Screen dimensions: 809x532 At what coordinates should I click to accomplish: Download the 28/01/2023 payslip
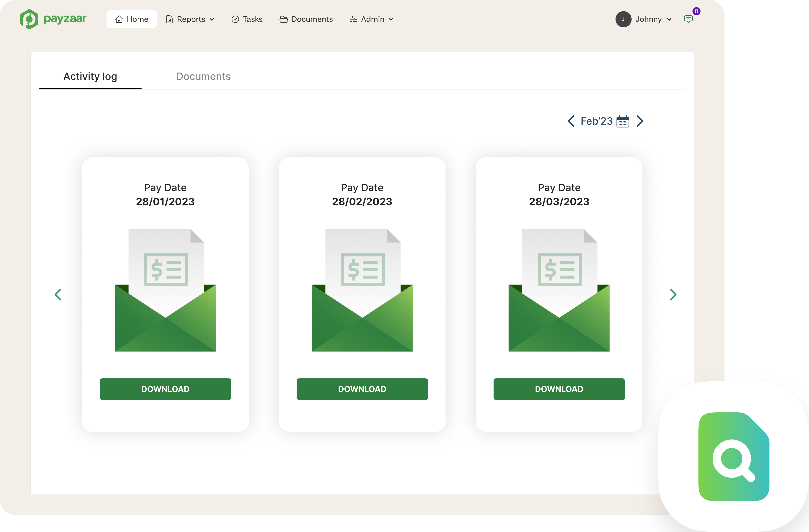(x=165, y=389)
